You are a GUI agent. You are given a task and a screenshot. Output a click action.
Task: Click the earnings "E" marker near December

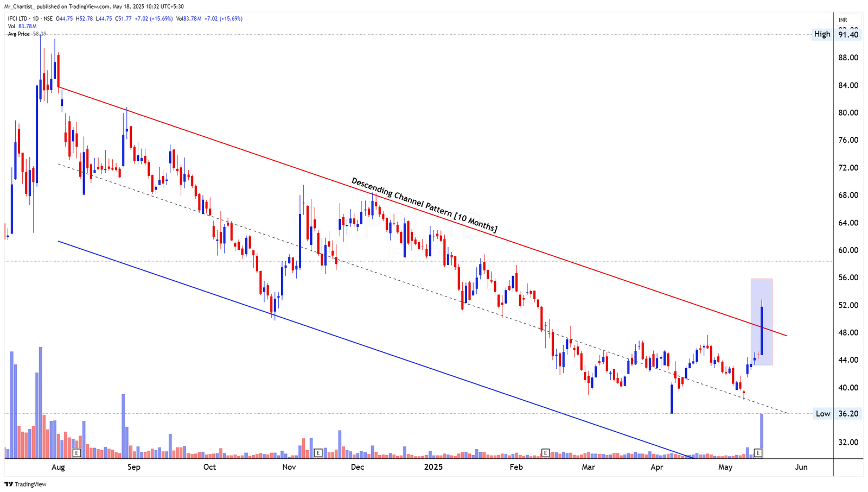[x=319, y=452]
